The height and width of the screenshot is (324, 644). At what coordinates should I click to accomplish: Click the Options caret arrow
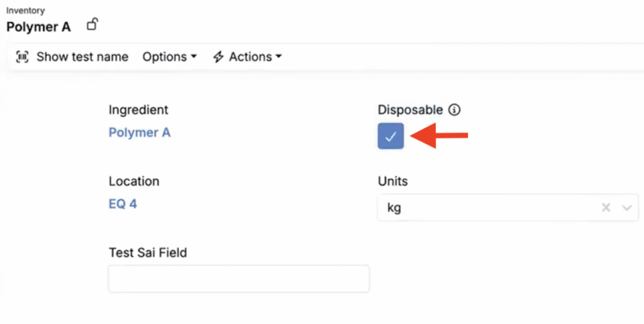click(194, 56)
